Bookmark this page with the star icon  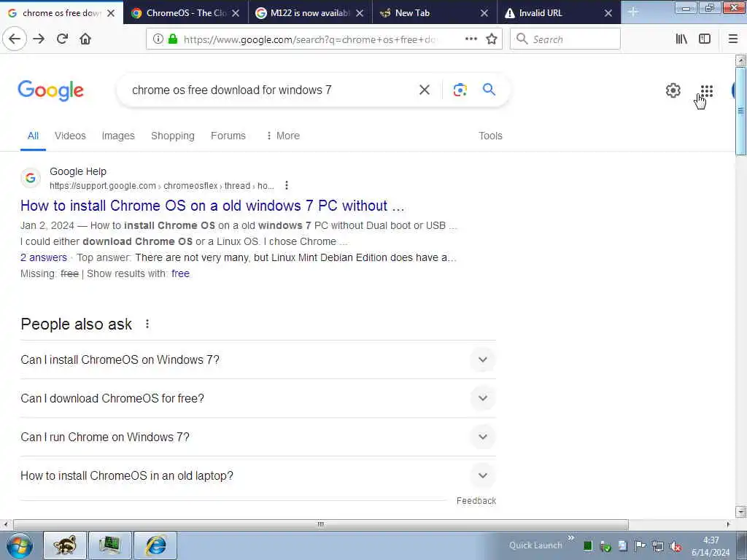492,39
